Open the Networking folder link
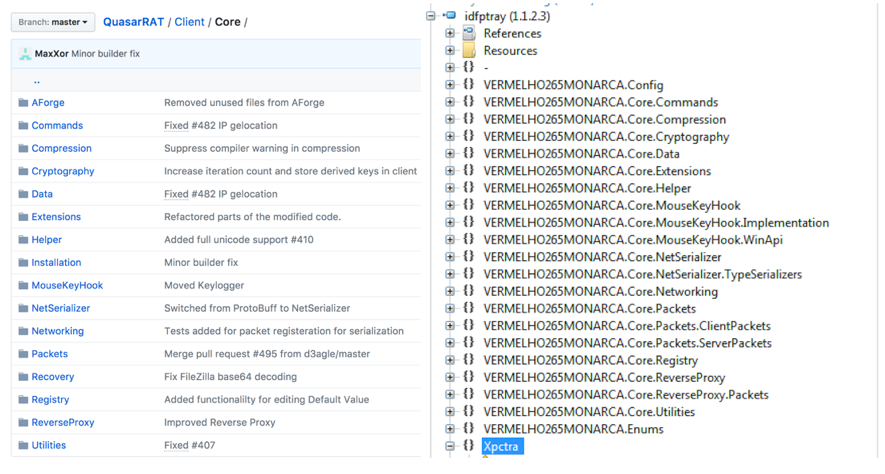This screenshot has width=885, height=474. [58, 331]
